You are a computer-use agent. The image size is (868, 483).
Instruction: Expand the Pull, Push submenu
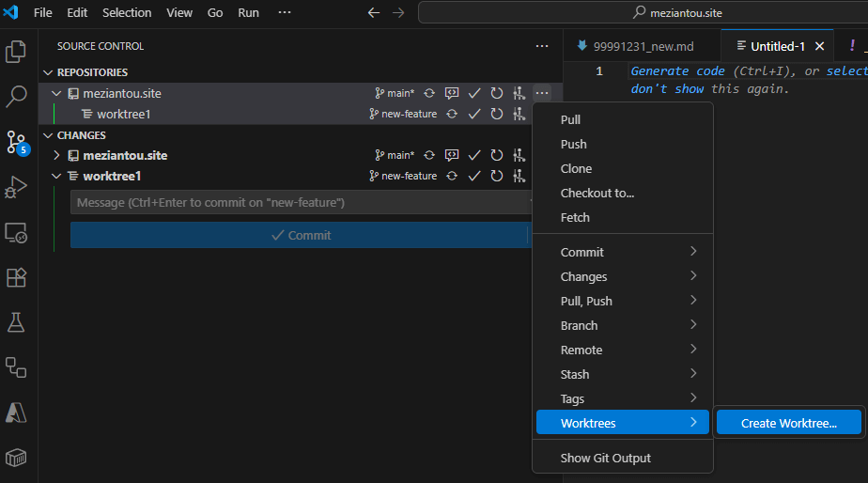pos(623,301)
